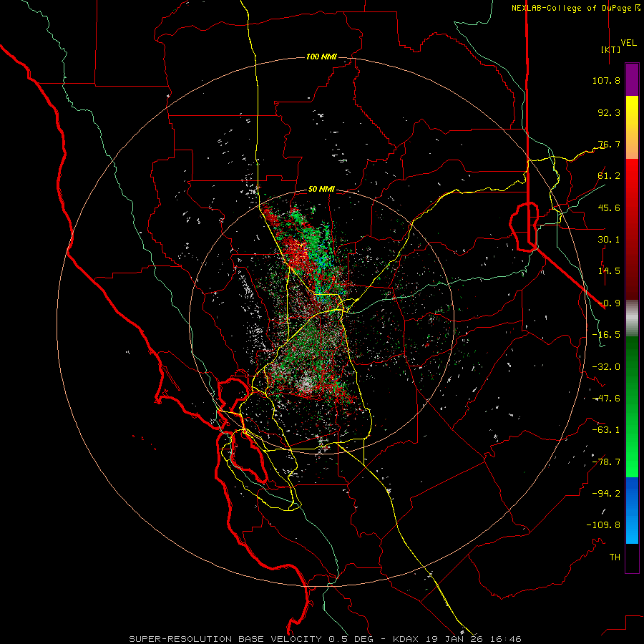Click the VEL label above color scale
644x644 pixels.
click(x=629, y=43)
